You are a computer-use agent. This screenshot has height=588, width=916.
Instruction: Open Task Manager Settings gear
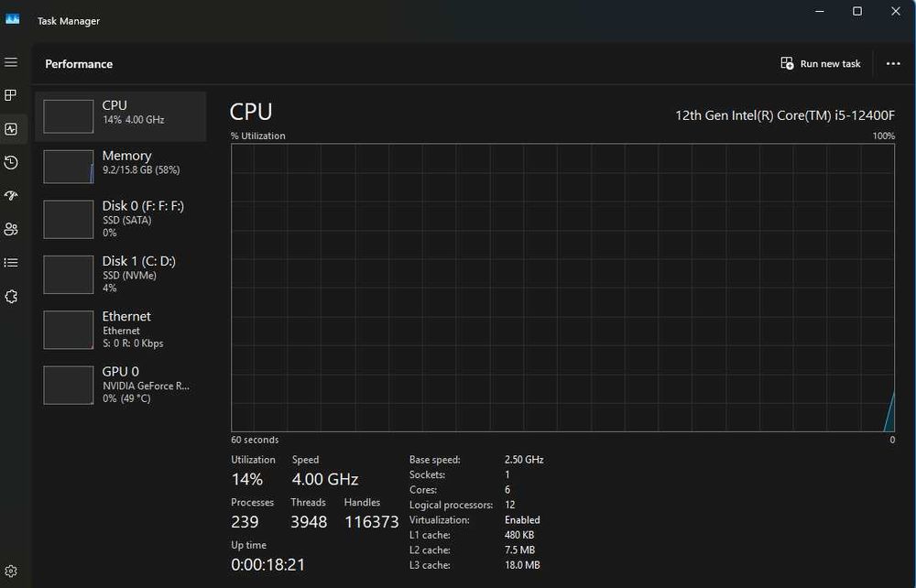[x=11, y=572]
